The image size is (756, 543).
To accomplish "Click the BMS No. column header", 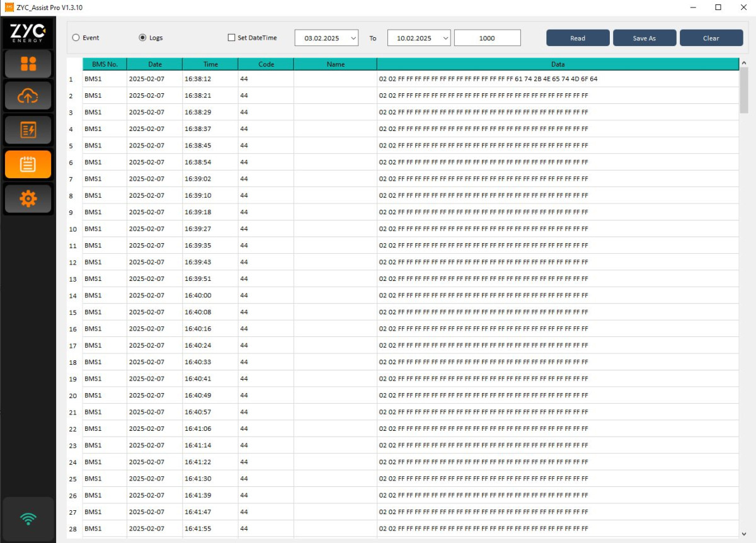I will (105, 64).
